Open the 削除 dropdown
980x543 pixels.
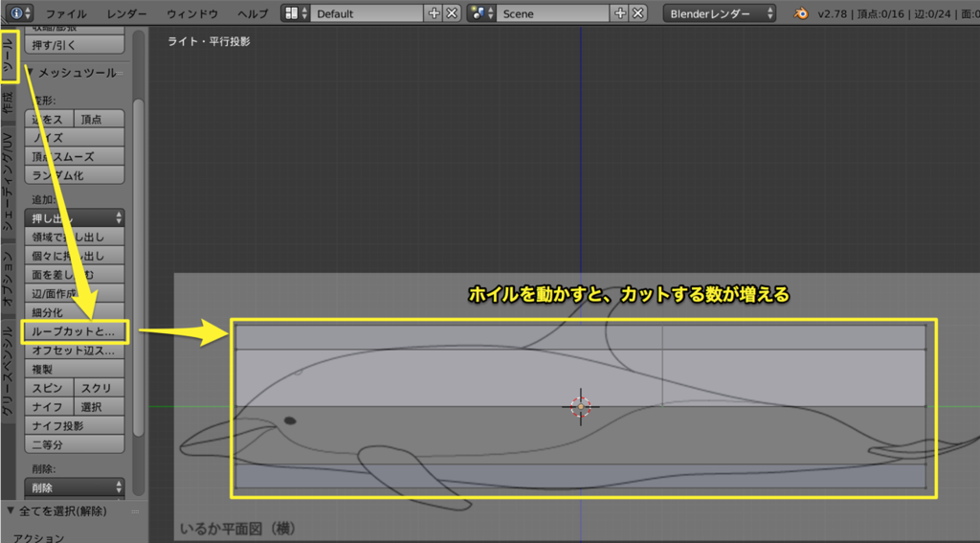(x=75, y=486)
